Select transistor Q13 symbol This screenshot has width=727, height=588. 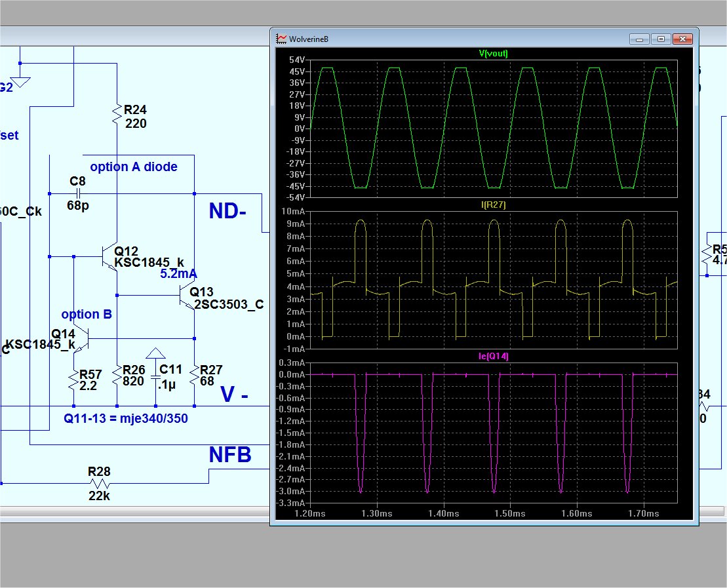point(187,296)
